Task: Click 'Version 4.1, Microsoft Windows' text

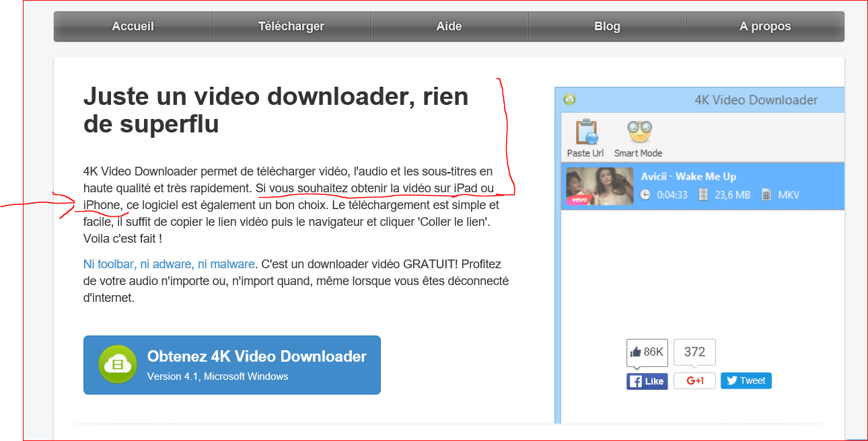Action: pyautogui.click(x=218, y=376)
